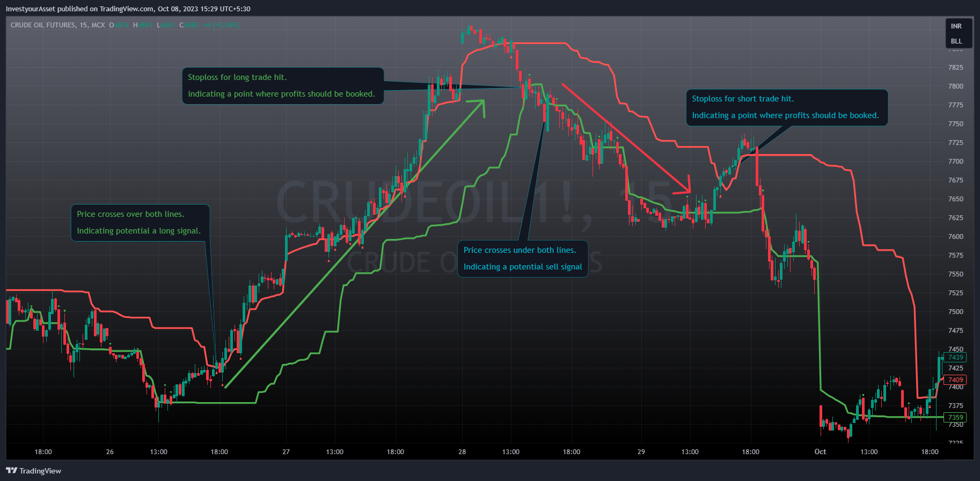Click the '27' date on time axis
The height and width of the screenshot is (481, 980).
pyautogui.click(x=286, y=452)
